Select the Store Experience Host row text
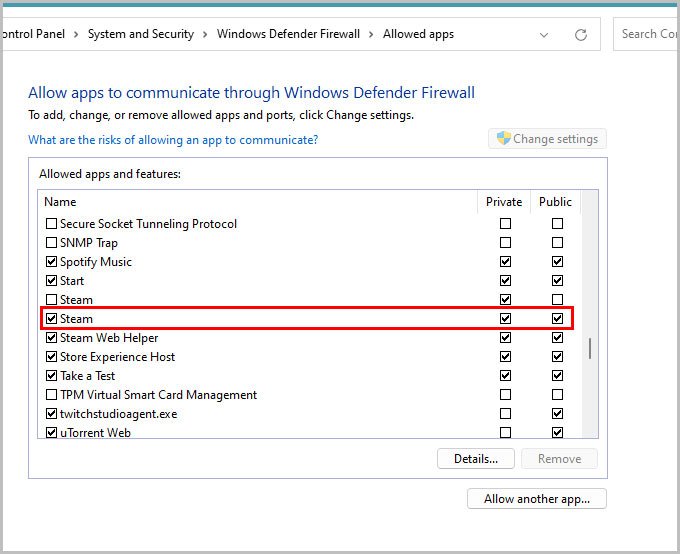 pos(117,357)
